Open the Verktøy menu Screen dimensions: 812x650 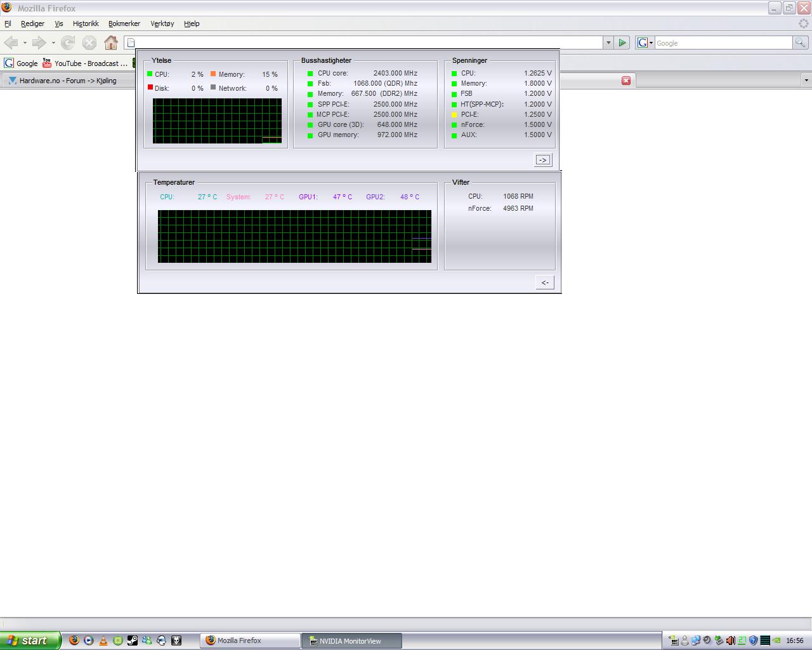click(162, 23)
